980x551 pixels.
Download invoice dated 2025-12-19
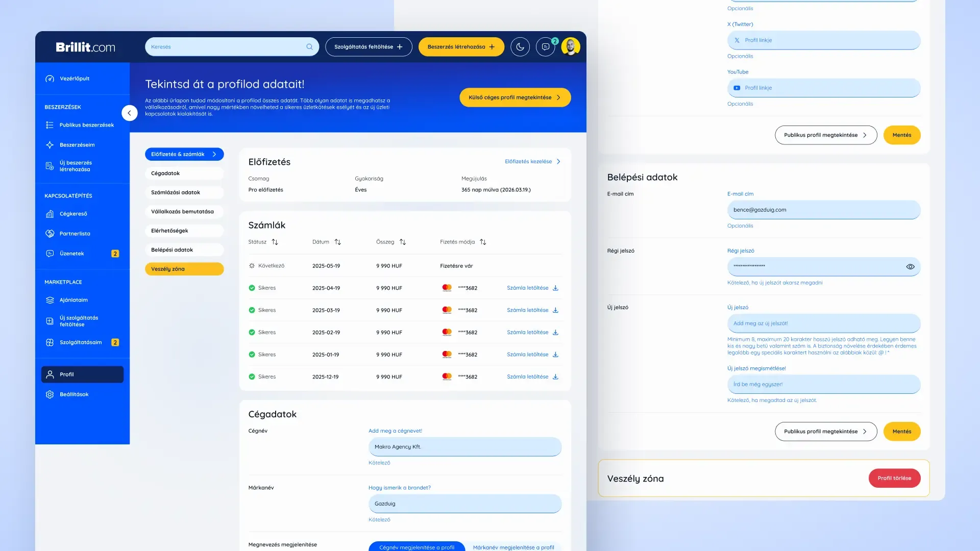[x=532, y=377]
